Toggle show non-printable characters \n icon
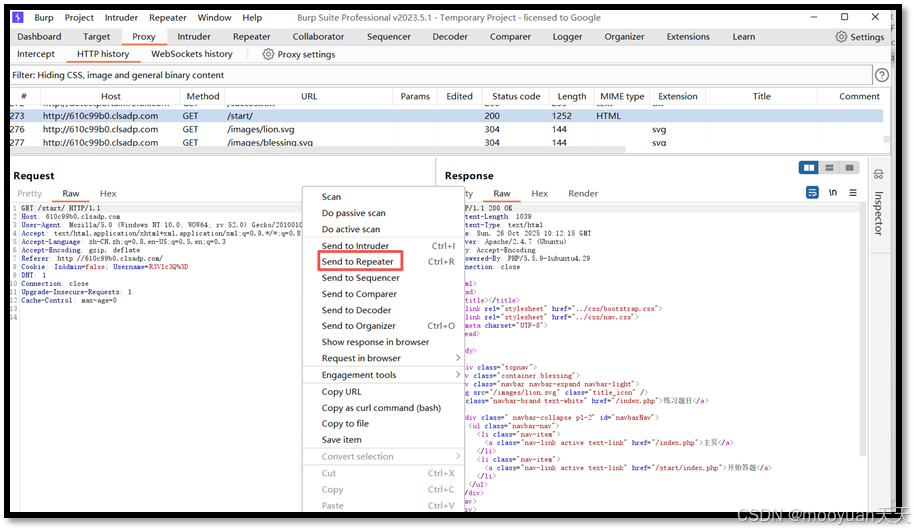Screen dimensions: 915x531 pos(833,193)
